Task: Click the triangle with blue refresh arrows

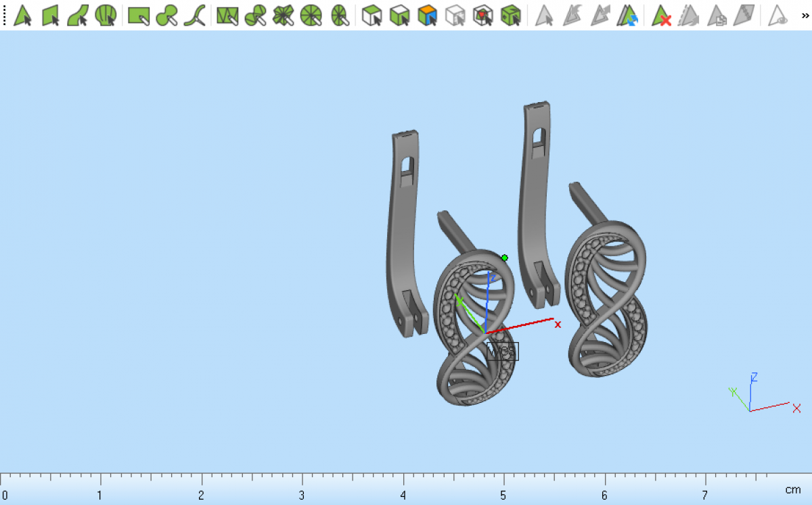Action: click(x=627, y=15)
